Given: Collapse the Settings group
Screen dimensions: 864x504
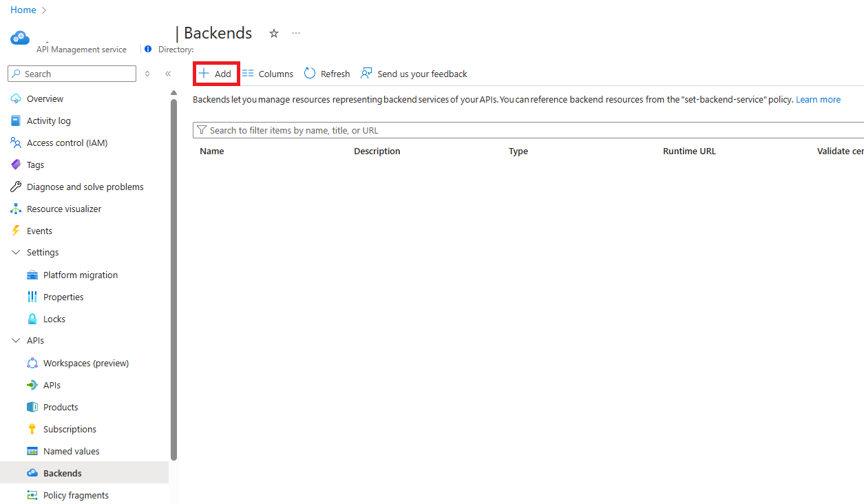Looking at the screenshot, I should [x=15, y=252].
